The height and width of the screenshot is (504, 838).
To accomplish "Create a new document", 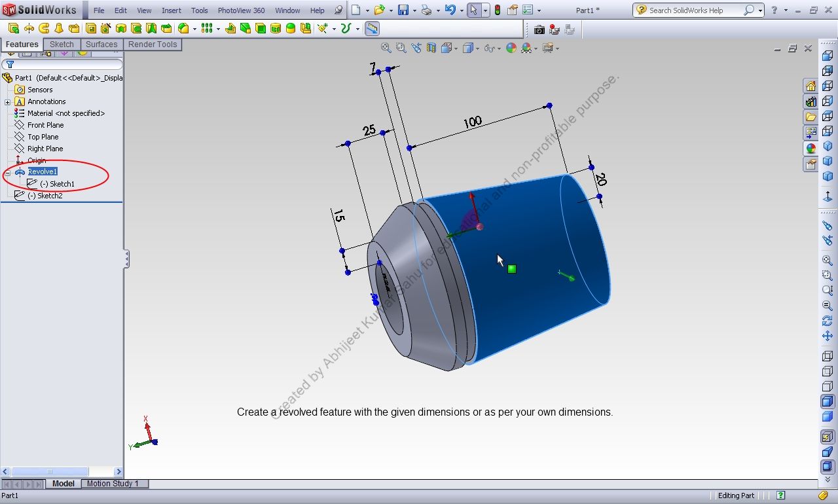I will coord(355,10).
